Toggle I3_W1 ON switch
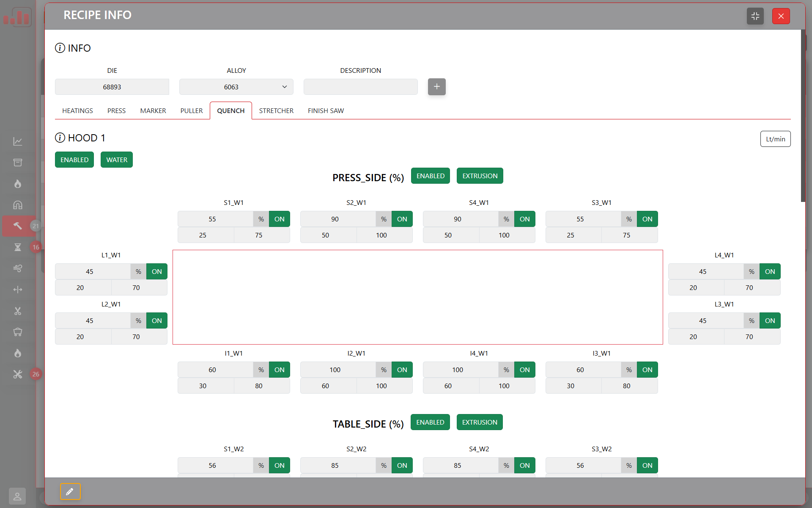The image size is (812, 508). pyautogui.click(x=647, y=370)
